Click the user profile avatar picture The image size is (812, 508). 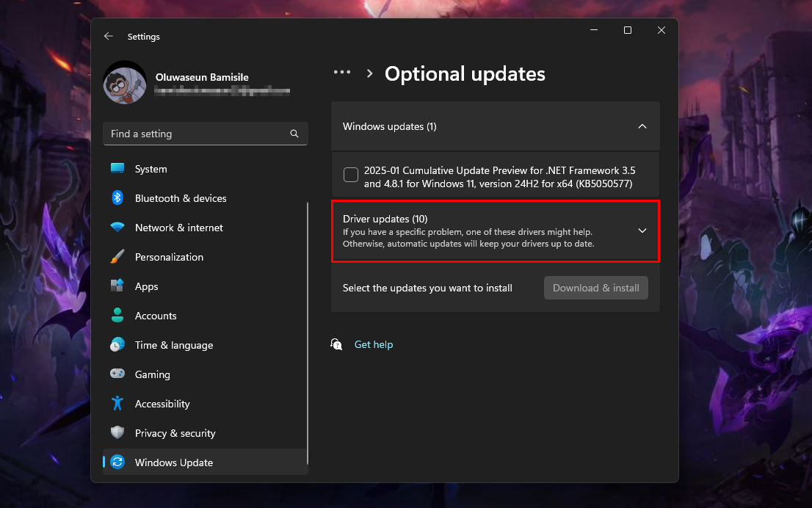[x=124, y=82]
